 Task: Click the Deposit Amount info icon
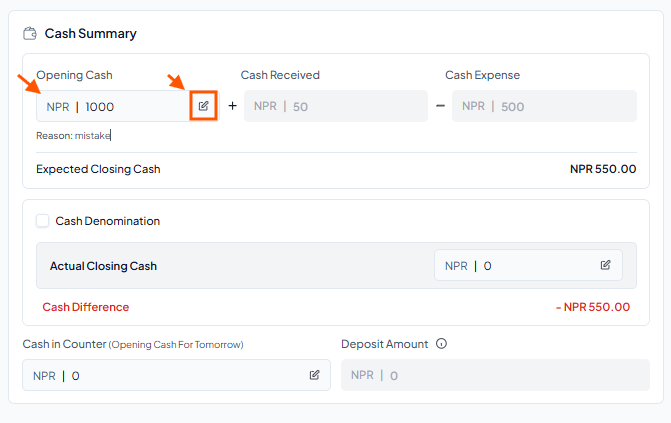pos(441,344)
